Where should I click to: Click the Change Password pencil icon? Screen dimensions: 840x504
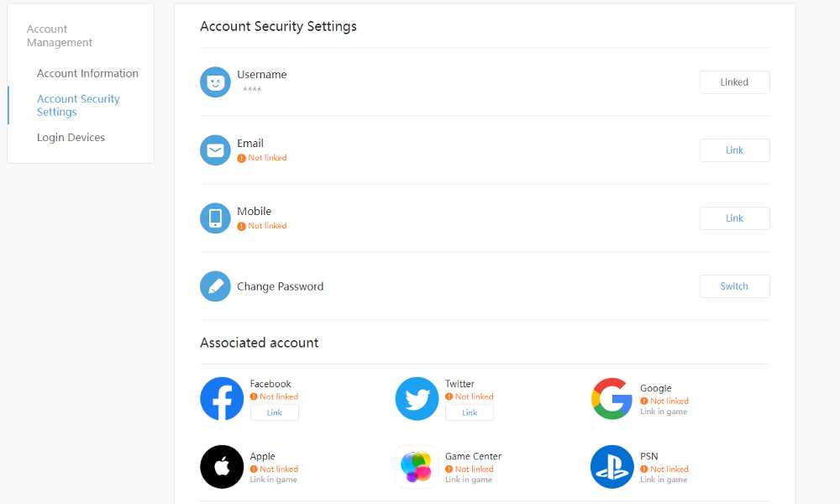point(215,286)
